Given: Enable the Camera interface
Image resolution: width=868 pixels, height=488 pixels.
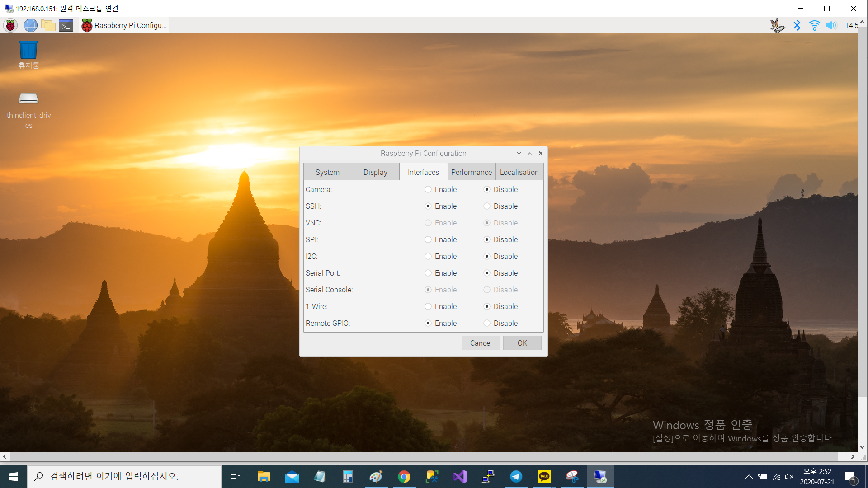Looking at the screenshot, I should [428, 189].
